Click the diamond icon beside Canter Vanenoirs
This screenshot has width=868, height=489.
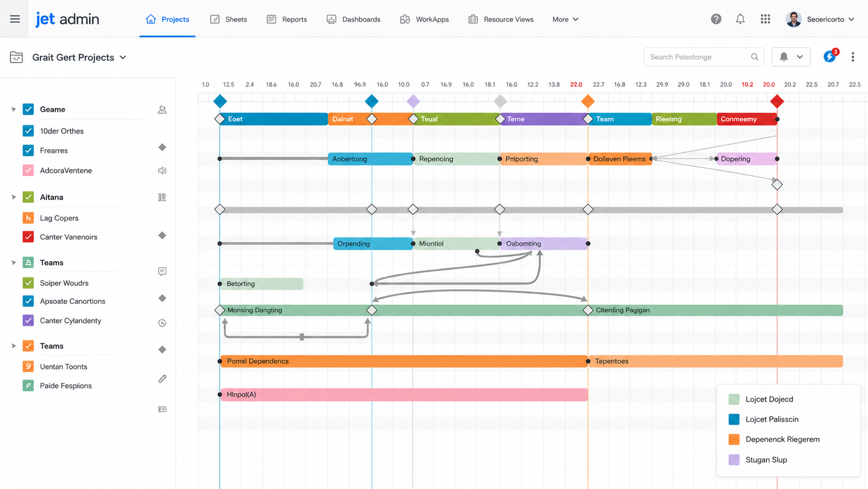coord(162,236)
